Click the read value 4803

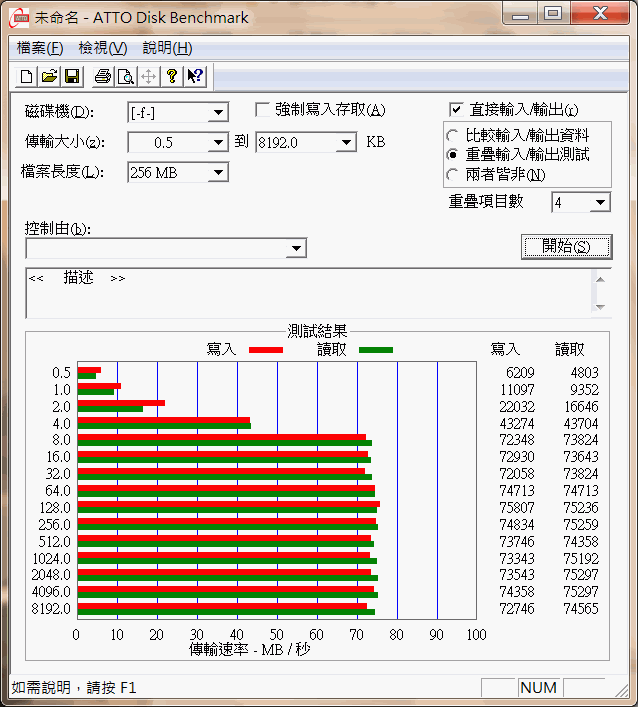(584, 373)
